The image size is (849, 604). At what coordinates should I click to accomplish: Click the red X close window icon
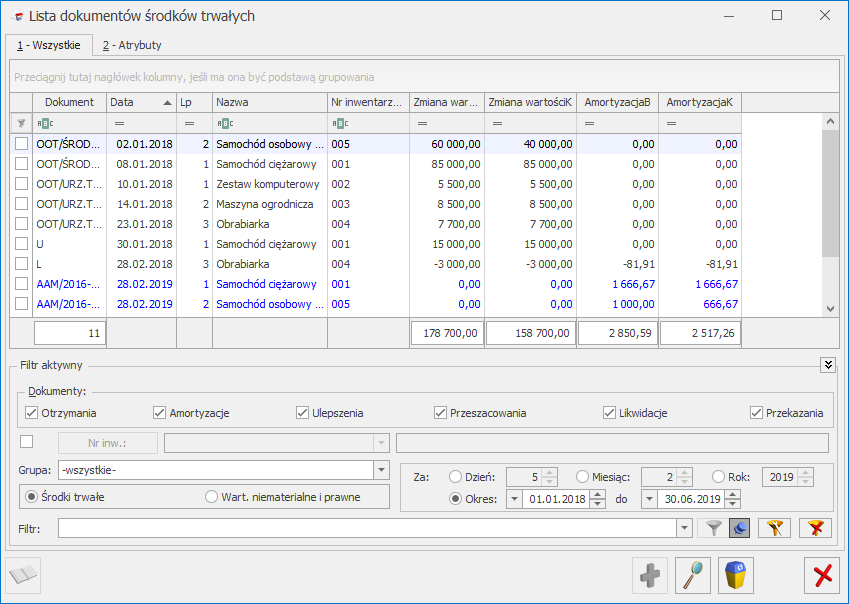pos(823,575)
